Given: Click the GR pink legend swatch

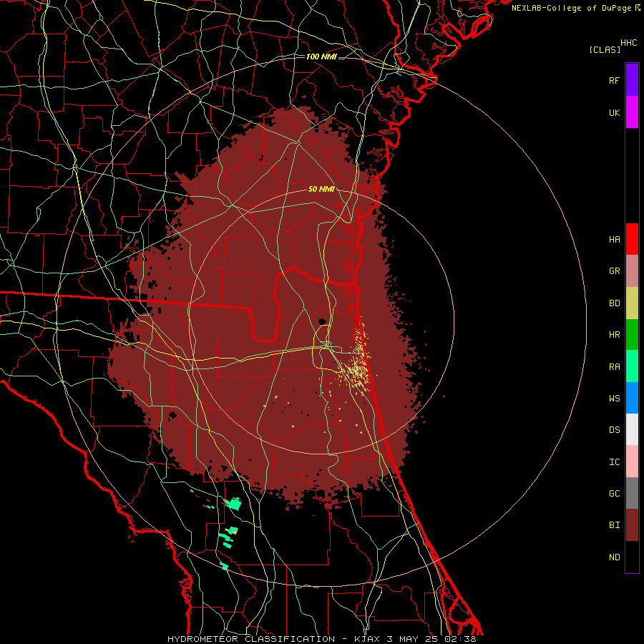Looking at the screenshot, I should (632, 271).
